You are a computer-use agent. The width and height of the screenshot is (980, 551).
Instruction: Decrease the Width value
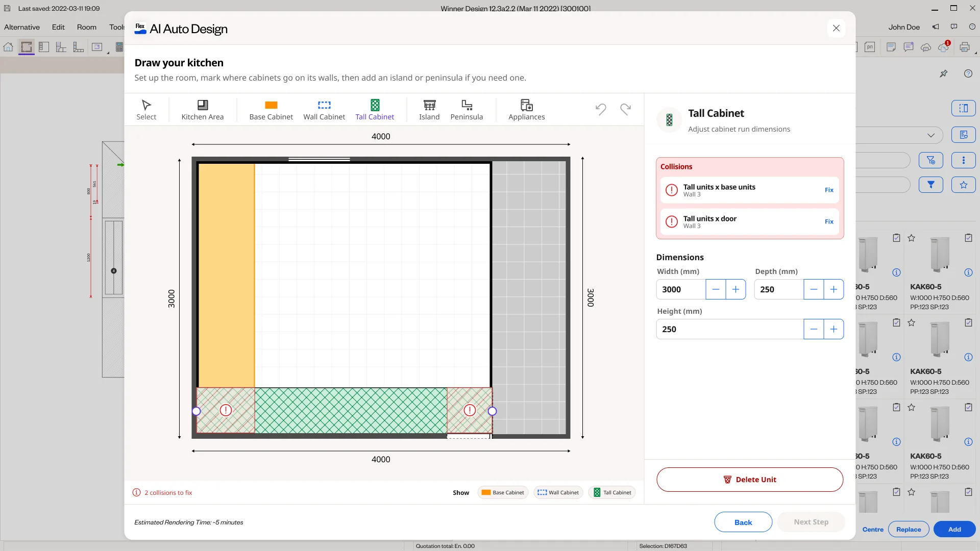[x=716, y=289]
